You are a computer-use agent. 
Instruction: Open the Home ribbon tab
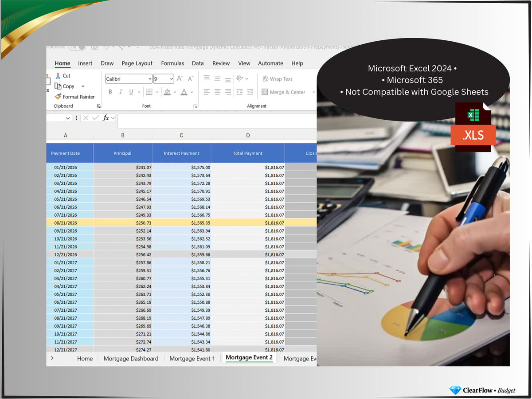click(x=63, y=63)
